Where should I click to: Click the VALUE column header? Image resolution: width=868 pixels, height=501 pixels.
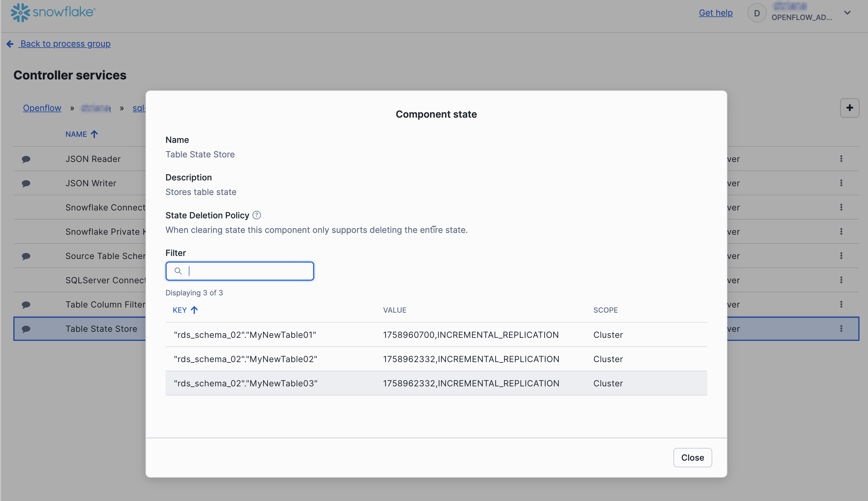tap(395, 310)
